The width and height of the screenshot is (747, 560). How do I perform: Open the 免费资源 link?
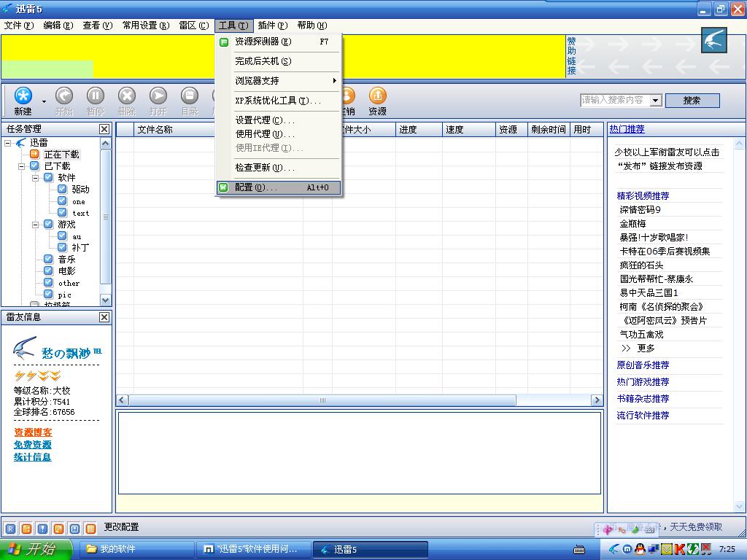[x=32, y=445]
